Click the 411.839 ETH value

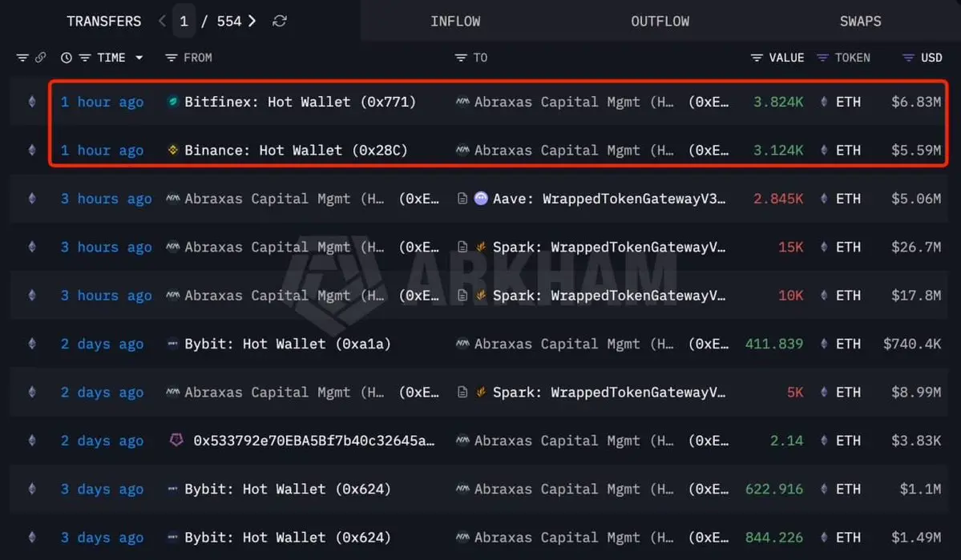[774, 344]
